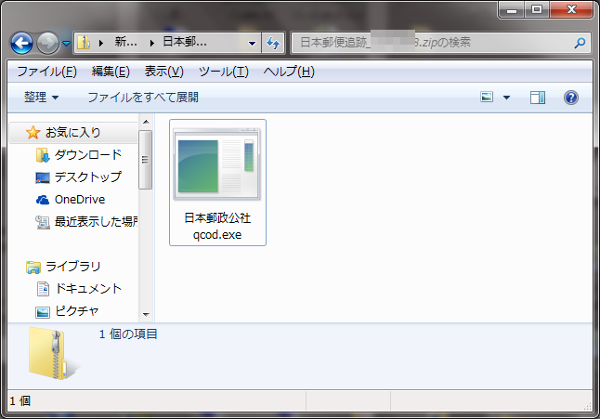Go back with the blue Back arrow
The height and width of the screenshot is (419, 600).
21,43
